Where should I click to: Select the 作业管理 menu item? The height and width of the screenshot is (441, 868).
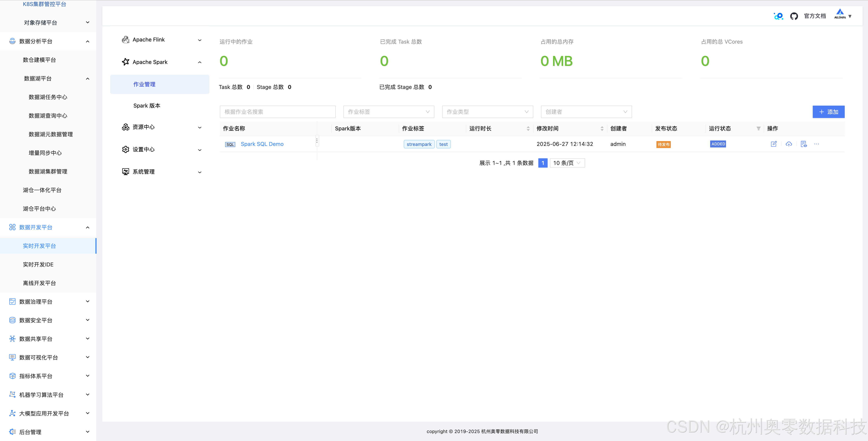point(160,84)
